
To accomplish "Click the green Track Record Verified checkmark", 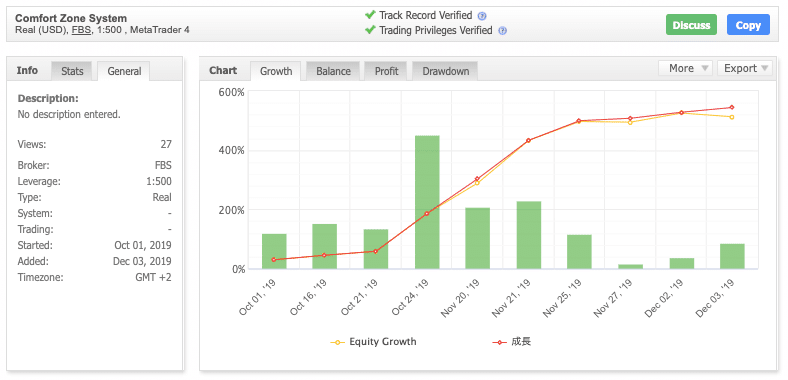I will point(370,15).
